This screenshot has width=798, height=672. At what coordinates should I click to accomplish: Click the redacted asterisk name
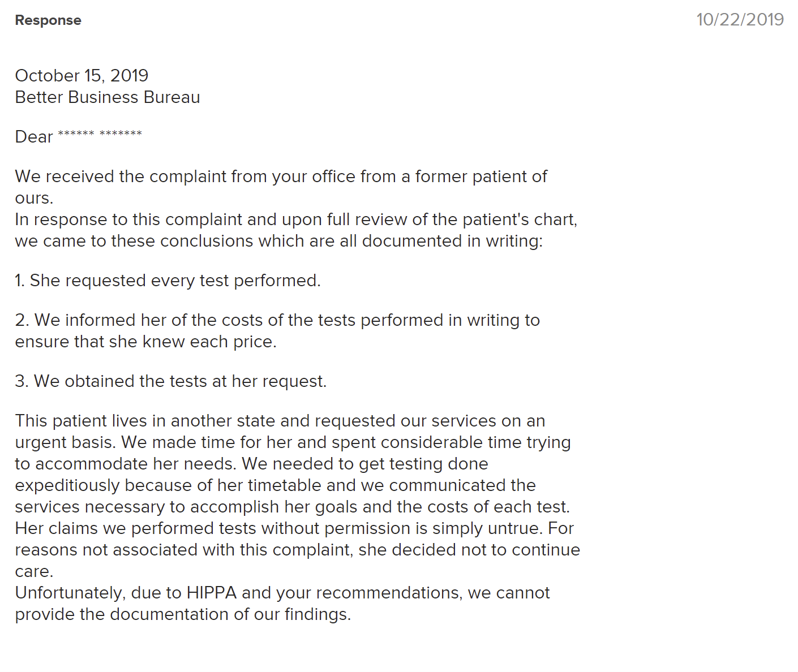[100, 134]
